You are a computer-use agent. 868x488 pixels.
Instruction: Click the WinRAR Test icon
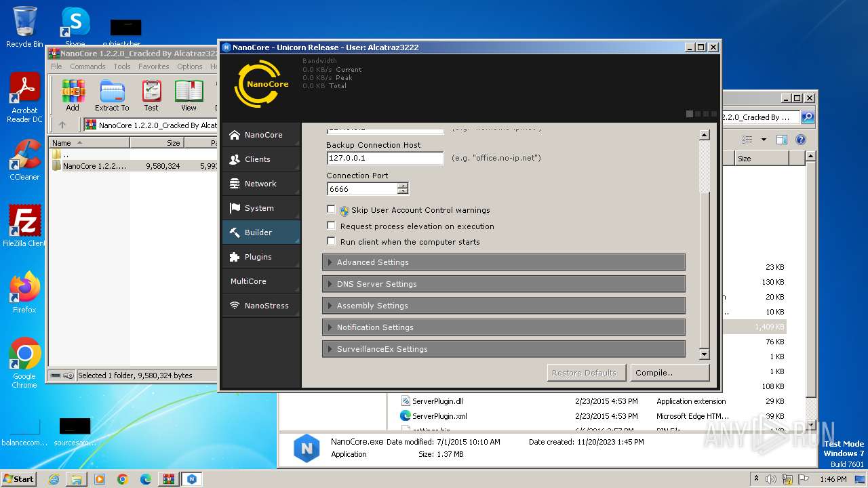(x=151, y=95)
